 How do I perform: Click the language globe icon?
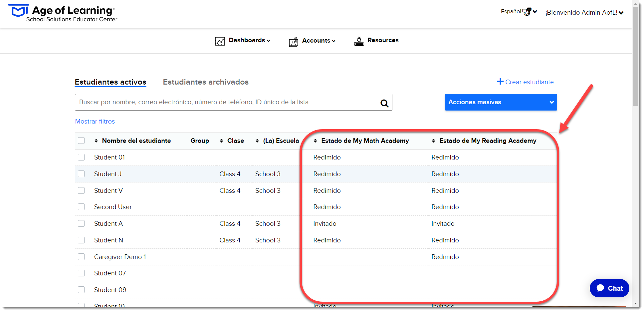pyautogui.click(x=527, y=12)
